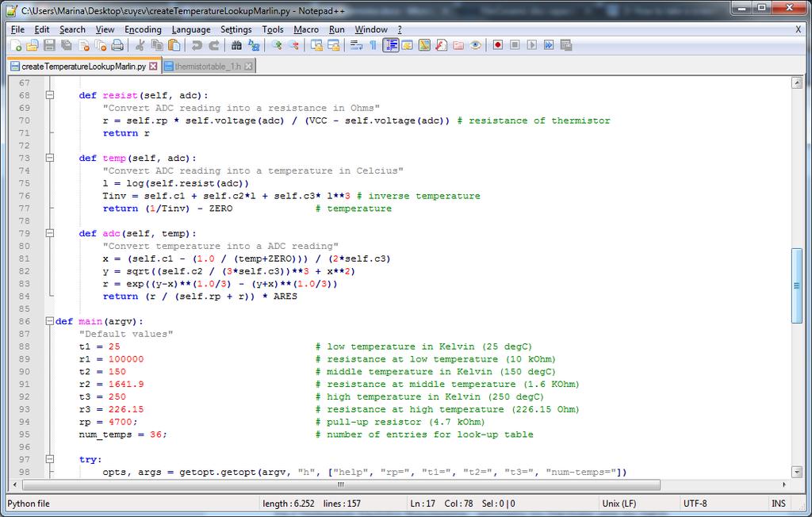Click the vertical scrollbar thumb
The image size is (812, 517).
[x=797, y=285]
